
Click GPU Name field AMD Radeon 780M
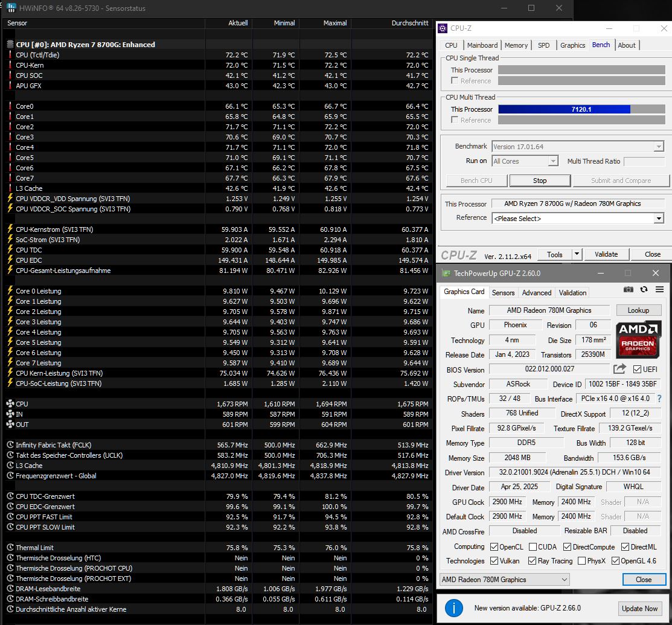[549, 310]
